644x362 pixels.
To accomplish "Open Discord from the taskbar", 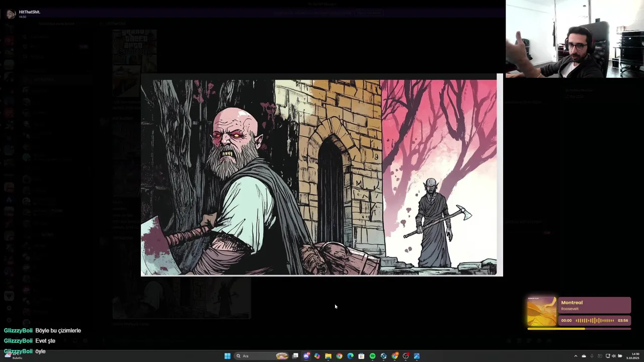I will click(x=306, y=356).
